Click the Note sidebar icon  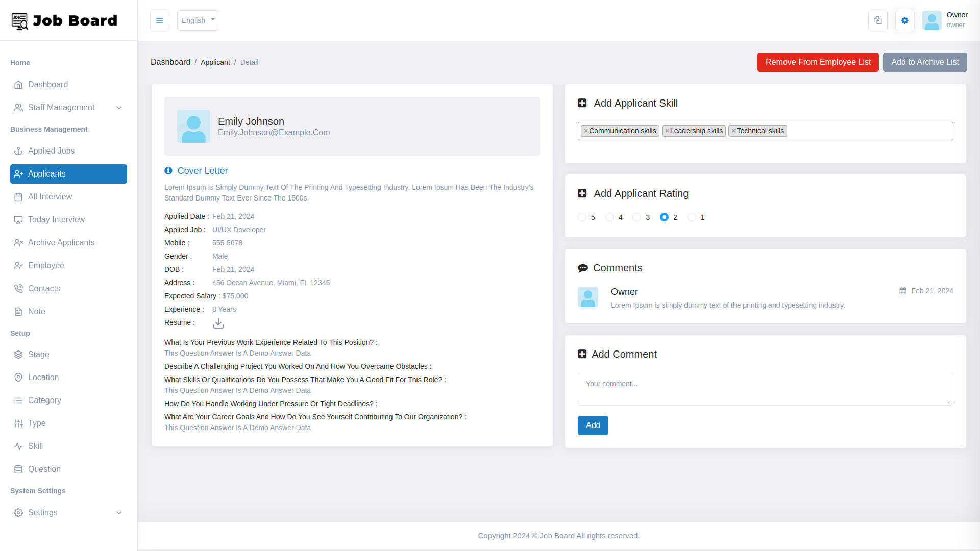point(18,312)
